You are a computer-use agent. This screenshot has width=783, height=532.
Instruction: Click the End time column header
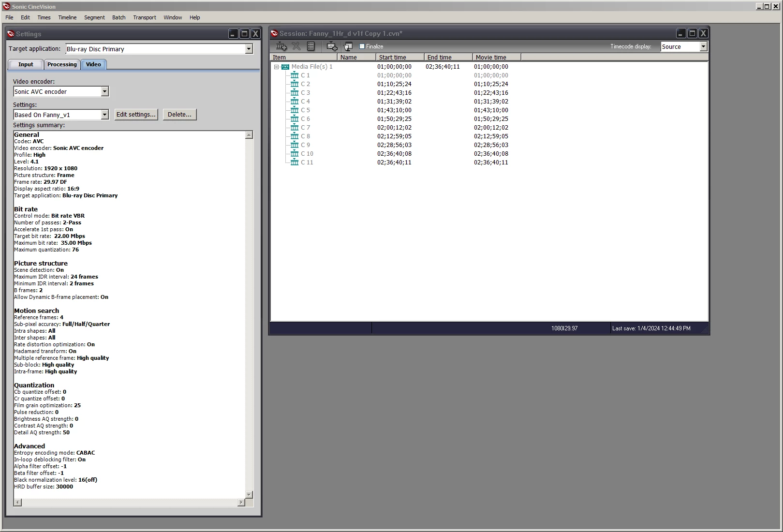[448, 57]
